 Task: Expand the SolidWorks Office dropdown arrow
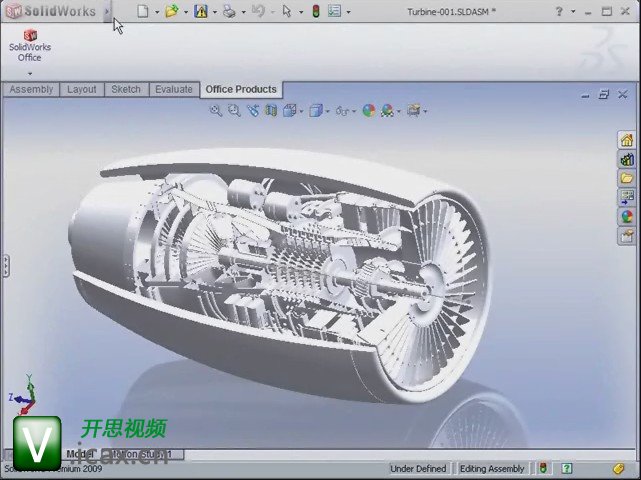click(x=30, y=73)
